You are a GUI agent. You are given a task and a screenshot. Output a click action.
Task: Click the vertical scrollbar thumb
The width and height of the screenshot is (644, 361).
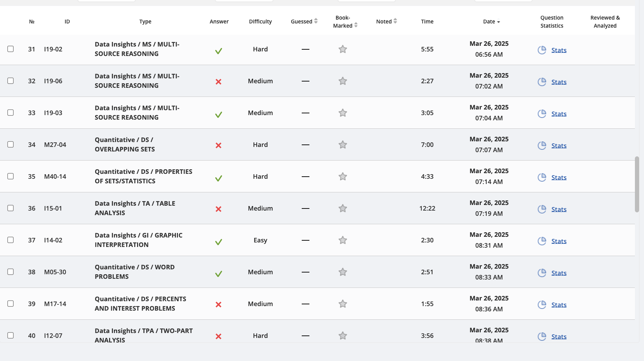pos(637,184)
